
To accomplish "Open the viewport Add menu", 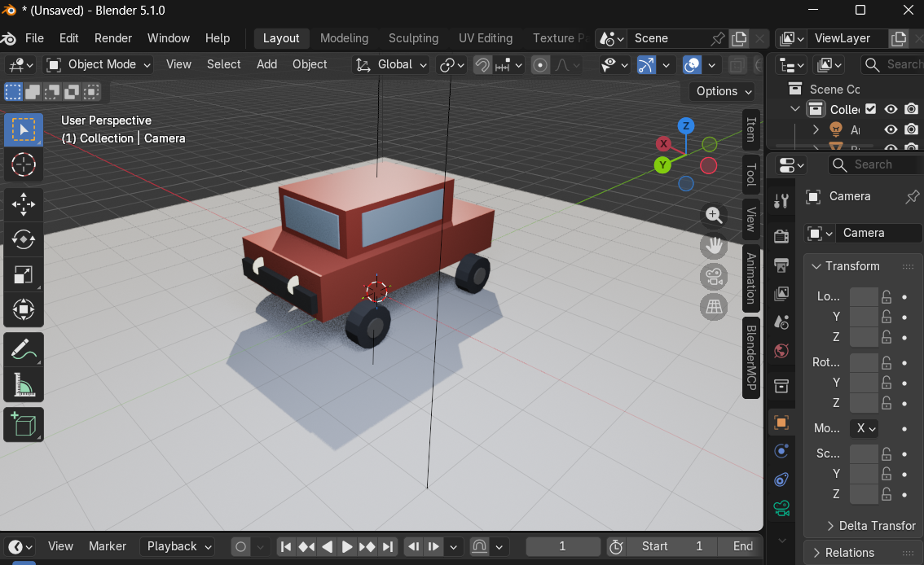I will (x=267, y=65).
